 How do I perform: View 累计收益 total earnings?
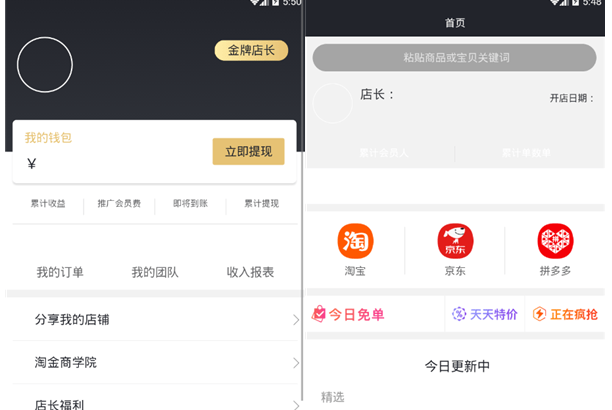pyautogui.click(x=48, y=204)
